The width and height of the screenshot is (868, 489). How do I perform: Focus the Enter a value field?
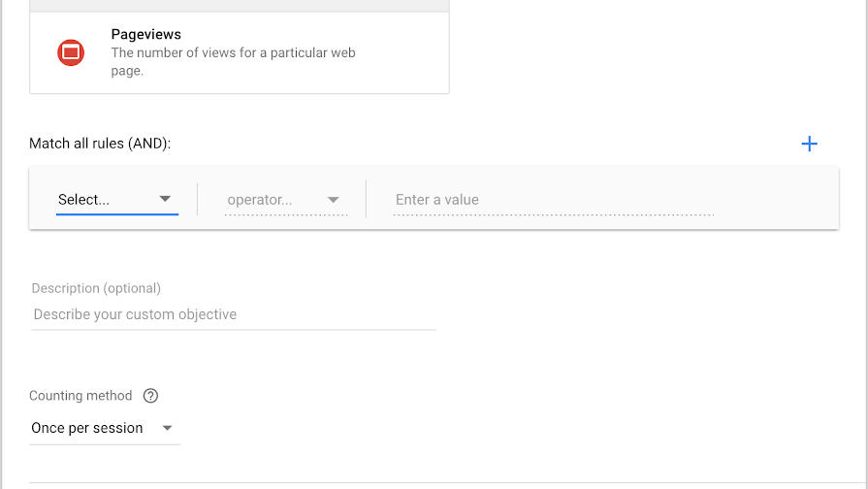point(553,200)
